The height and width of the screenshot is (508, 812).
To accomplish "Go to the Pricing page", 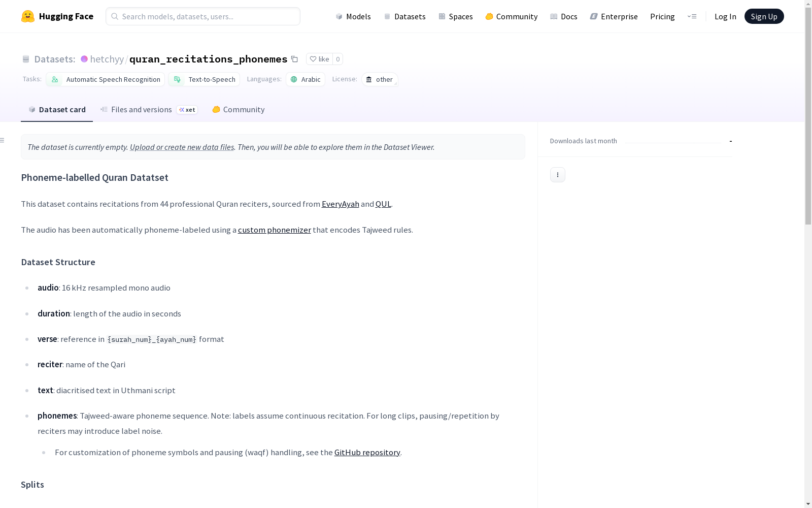I will 662,16.
